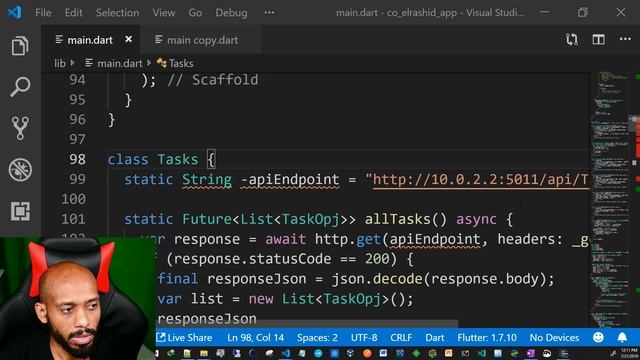Switch to the main.dart tab
The width and height of the screenshot is (640, 360).
point(90,40)
